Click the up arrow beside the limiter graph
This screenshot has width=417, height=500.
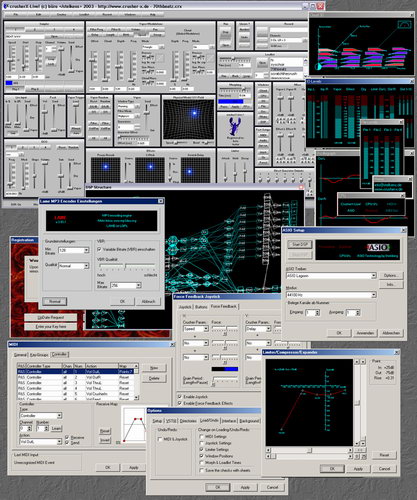pyautogui.click(x=357, y=362)
